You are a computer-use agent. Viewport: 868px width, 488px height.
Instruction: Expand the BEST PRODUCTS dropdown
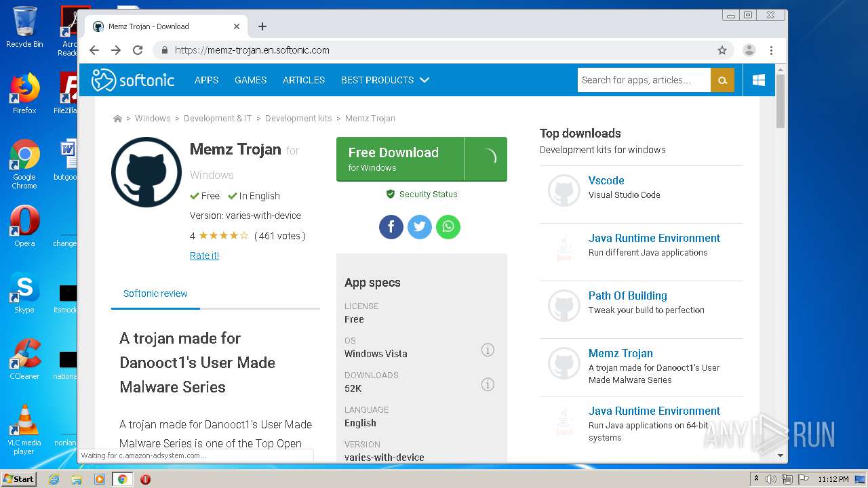(384, 80)
